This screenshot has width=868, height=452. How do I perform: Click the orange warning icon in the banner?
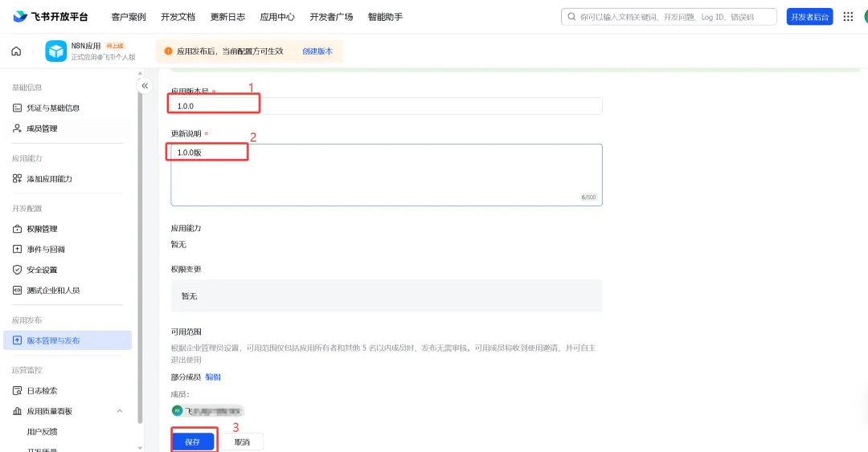coord(168,51)
